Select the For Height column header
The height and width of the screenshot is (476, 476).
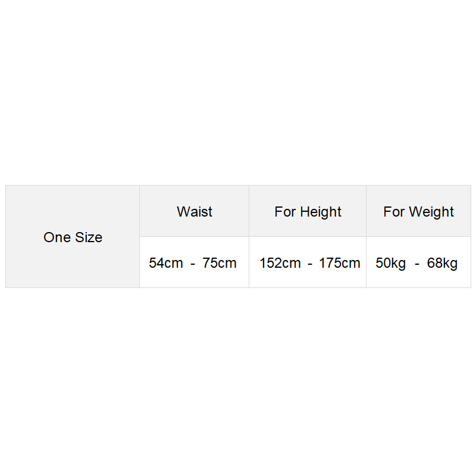[x=308, y=211]
